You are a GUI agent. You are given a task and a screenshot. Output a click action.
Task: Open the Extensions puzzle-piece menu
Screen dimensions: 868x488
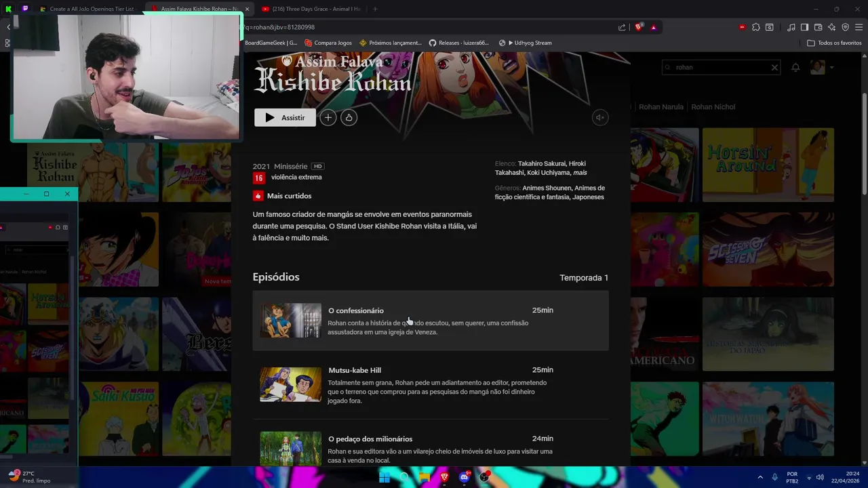(756, 27)
